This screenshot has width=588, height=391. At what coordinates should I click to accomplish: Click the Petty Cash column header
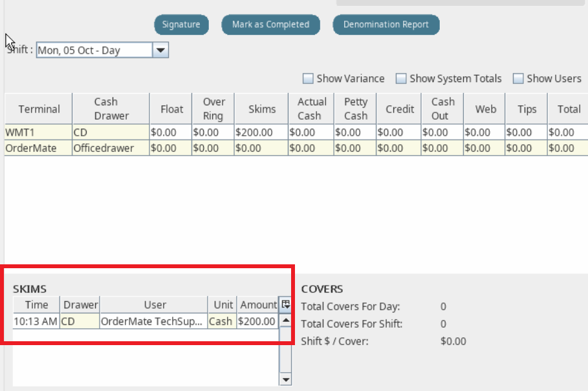(x=355, y=109)
